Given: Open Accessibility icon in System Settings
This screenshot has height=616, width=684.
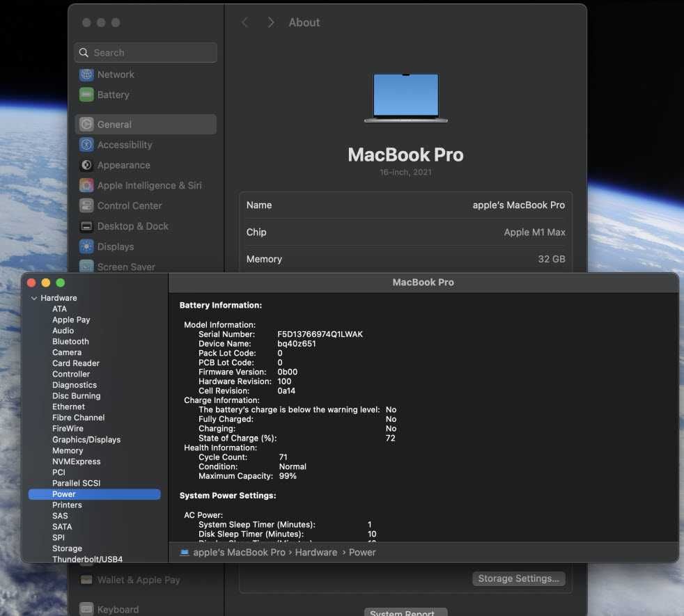Looking at the screenshot, I should pos(86,144).
